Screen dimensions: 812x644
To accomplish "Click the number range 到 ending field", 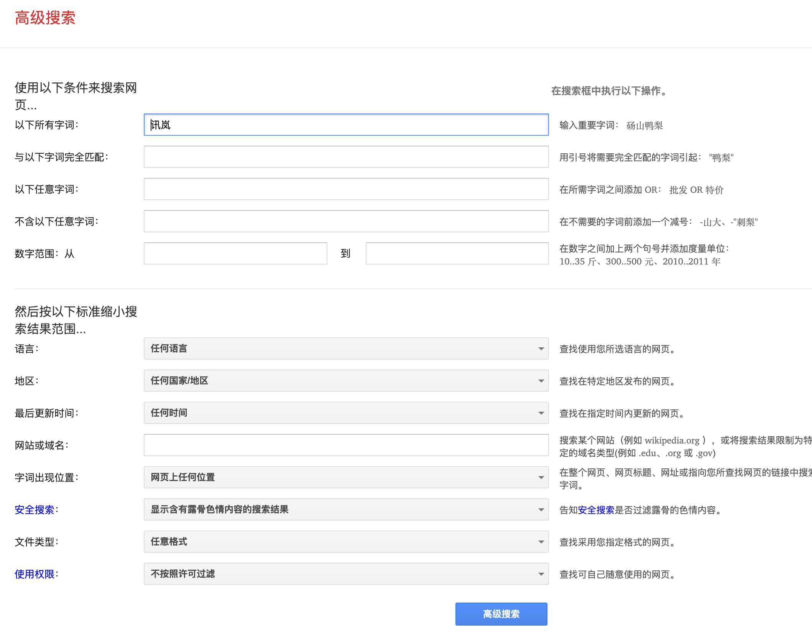I will click(457, 253).
